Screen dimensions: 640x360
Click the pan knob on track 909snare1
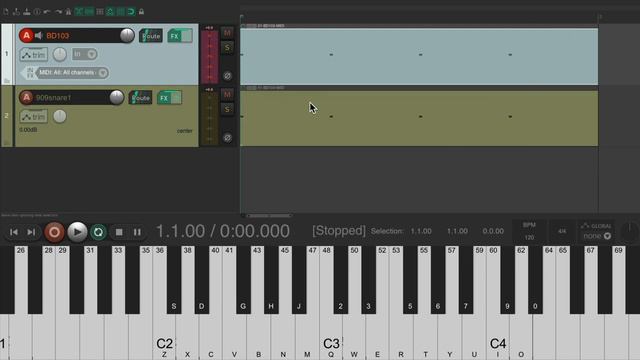pos(60,116)
